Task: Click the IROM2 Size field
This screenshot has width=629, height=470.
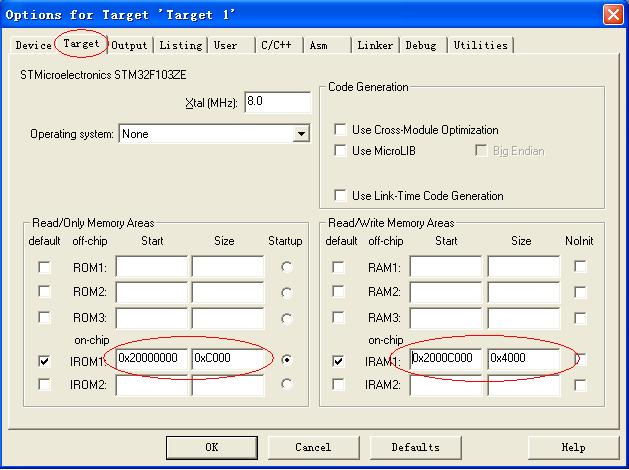Action: [228, 385]
